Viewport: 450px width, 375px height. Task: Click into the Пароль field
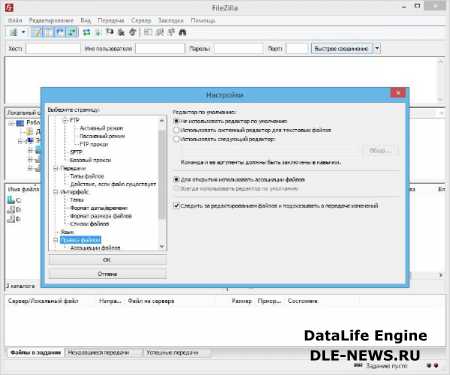pos(239,49)
